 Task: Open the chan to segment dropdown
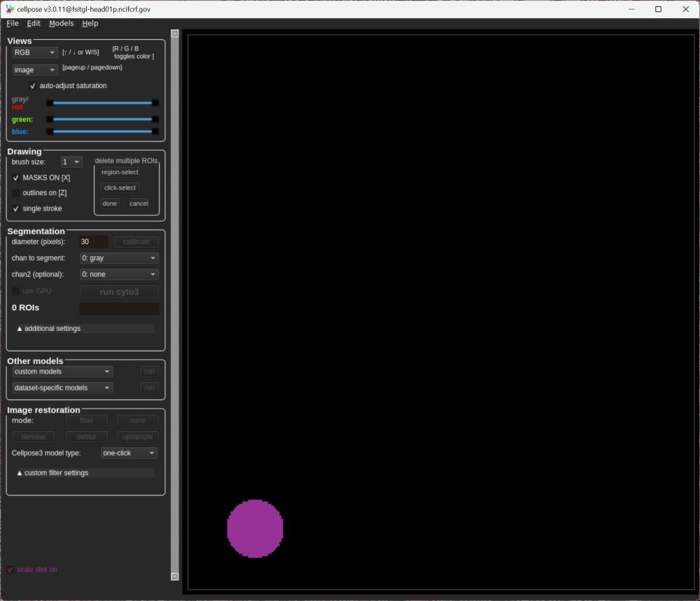[119, 258]
